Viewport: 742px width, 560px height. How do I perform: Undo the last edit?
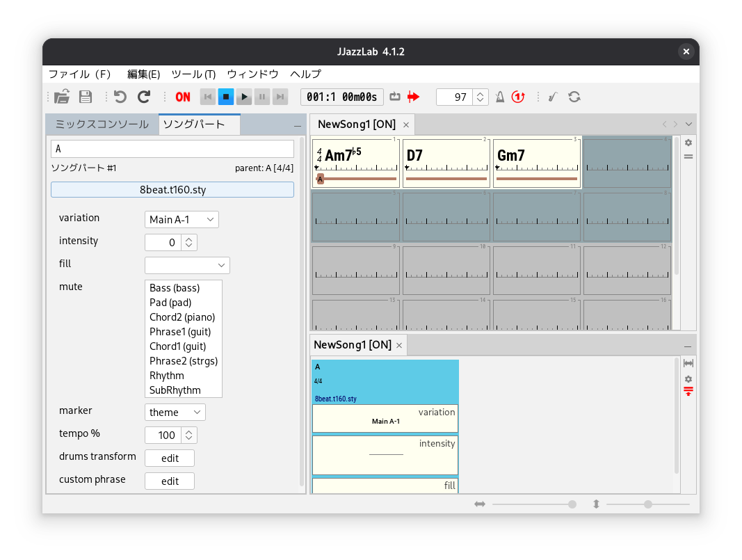120,97
